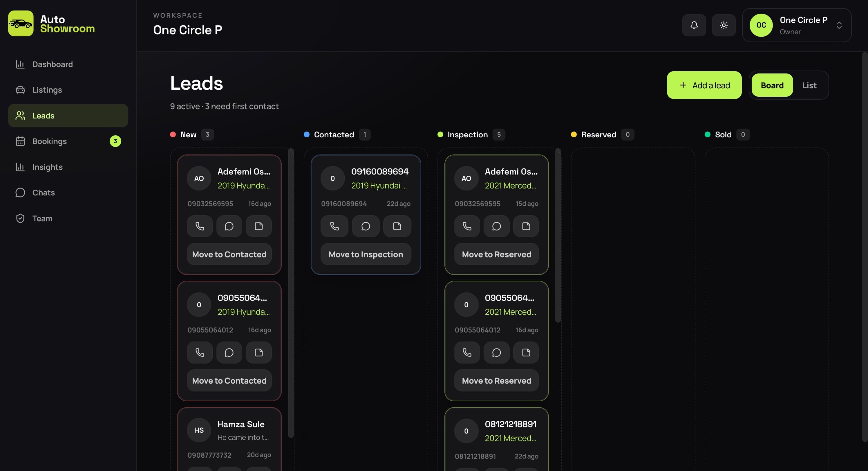
Task: Click the "Reserved" column header
Action: coord(598,134)
